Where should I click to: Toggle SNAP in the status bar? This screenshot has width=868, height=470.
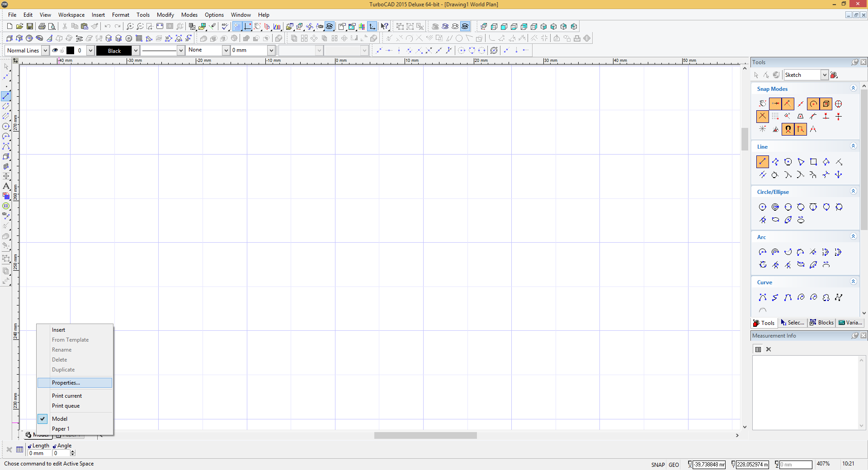click(x=658, y=465)
